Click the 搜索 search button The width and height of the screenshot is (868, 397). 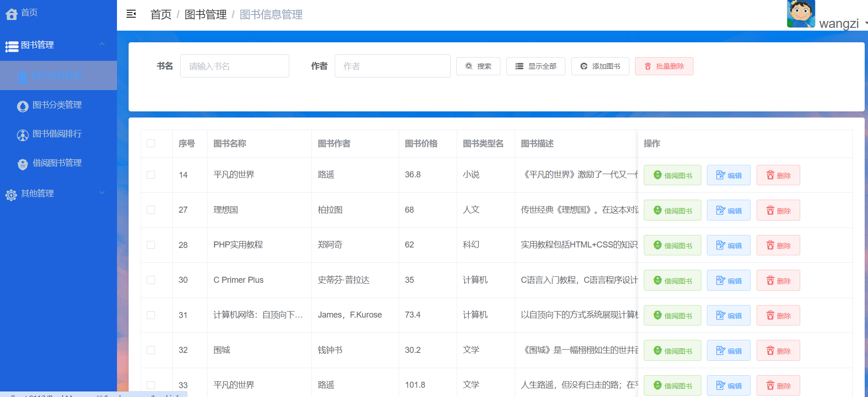478,66
